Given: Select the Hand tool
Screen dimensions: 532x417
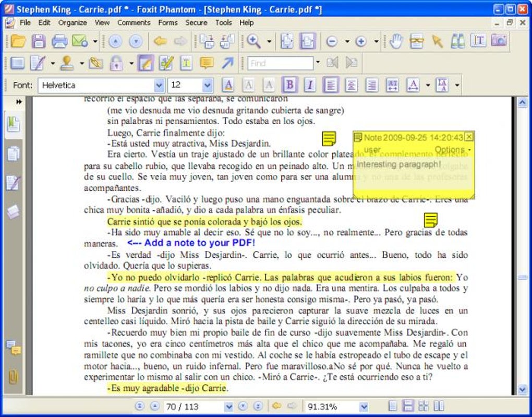Looking at the screenshot, I should [396, 41].
